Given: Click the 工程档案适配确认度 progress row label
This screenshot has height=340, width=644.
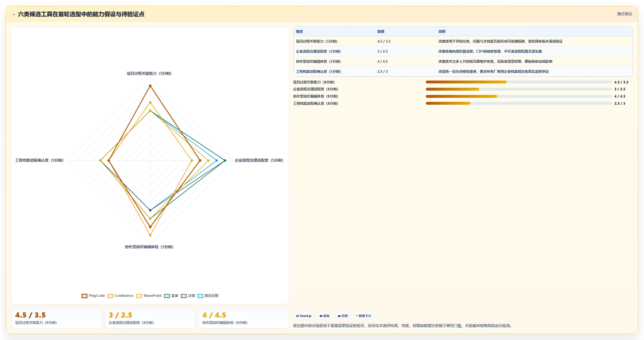Looking at the screenshot, I should pyautogui.click(x=315, y=104).
